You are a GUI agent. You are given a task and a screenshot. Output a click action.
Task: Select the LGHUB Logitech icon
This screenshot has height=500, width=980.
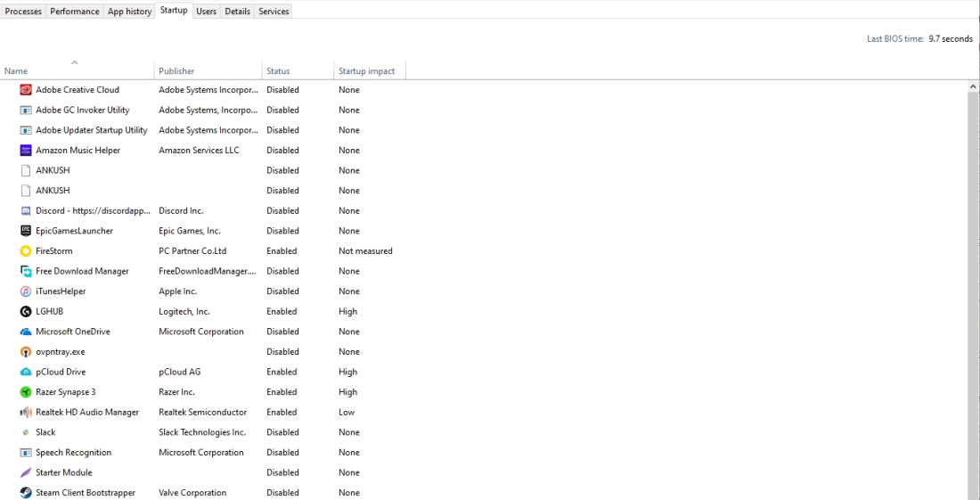[26, 311]
